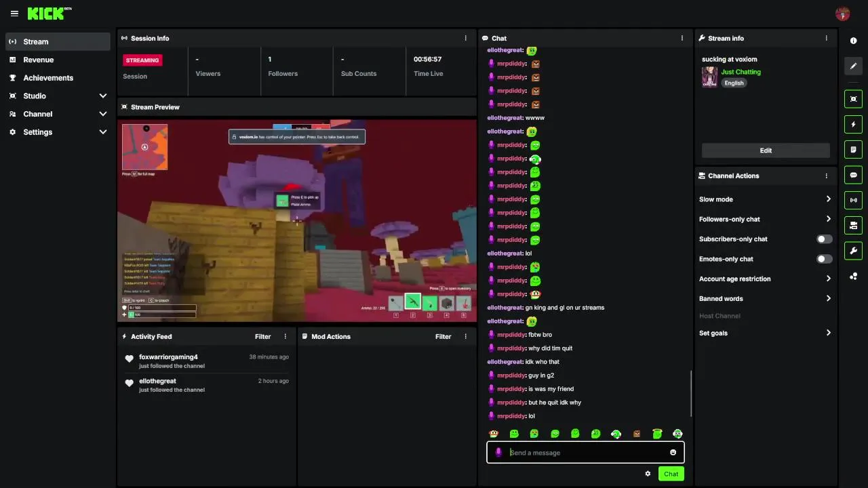The width and height of the screenshot is (868, 488).
Task: Toggle the wrench channel actions widget icon
Action: [x=854, y=251]
